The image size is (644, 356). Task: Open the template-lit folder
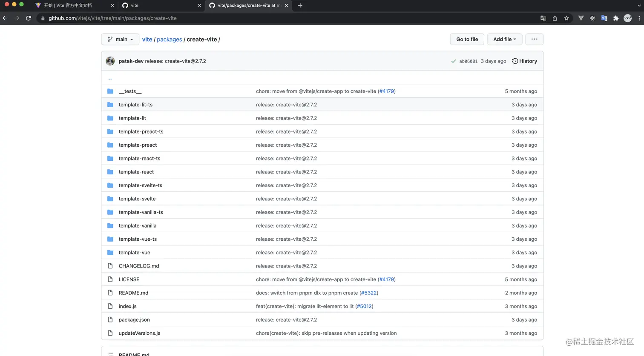[132, 118]
